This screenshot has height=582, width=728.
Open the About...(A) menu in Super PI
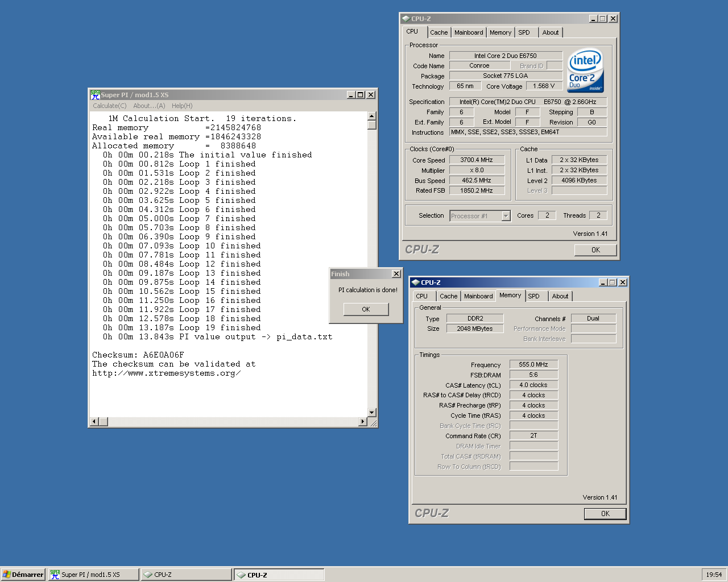pos(149,106)
